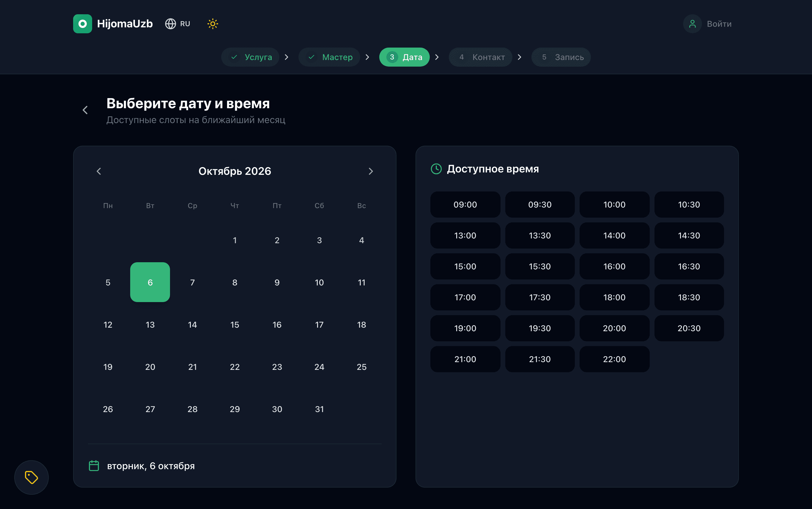This screenshot has height=509, width=812.
Task: Pick the 10:30 time slot
Action: click(x=689, y=205)
